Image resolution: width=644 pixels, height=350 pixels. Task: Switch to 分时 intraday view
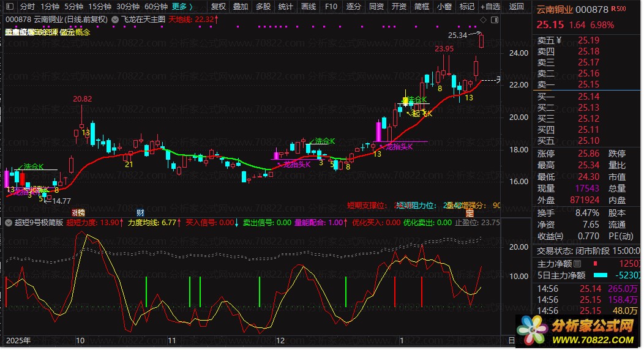[27, 7]
